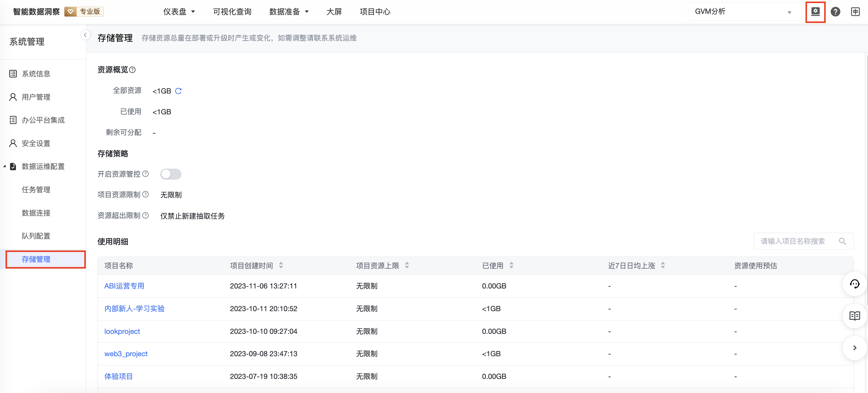Focus the project name search field

[x=803, y=241]
